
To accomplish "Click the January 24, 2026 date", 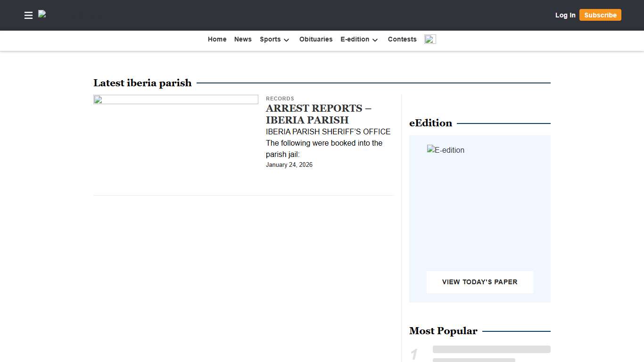I will tap(289, 165).
